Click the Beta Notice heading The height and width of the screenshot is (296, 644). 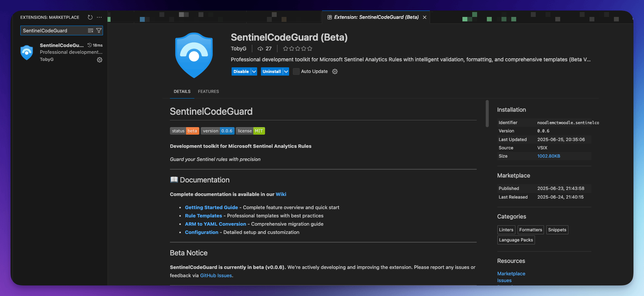point(189,253)
